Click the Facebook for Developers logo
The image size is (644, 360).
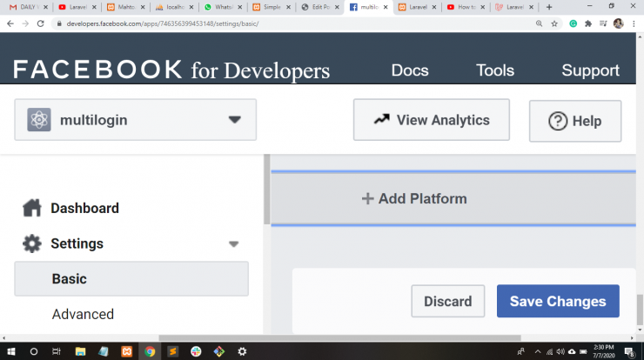(171, 70)
